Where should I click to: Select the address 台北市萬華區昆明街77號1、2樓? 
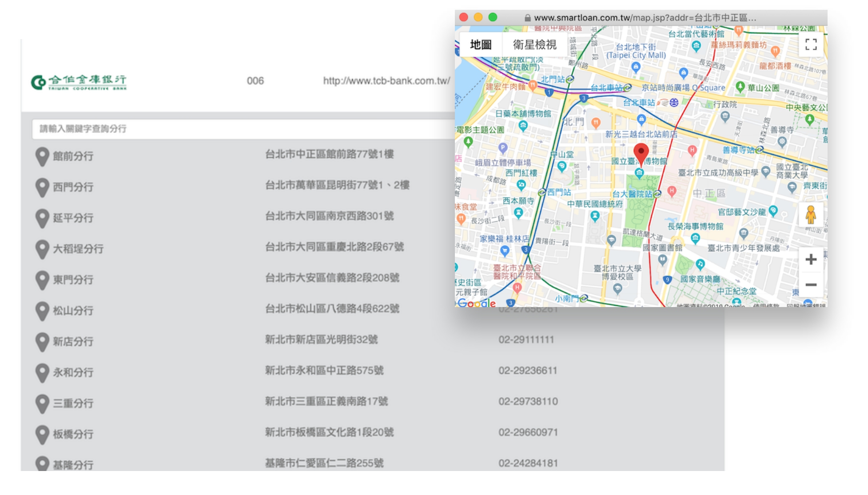338,185
